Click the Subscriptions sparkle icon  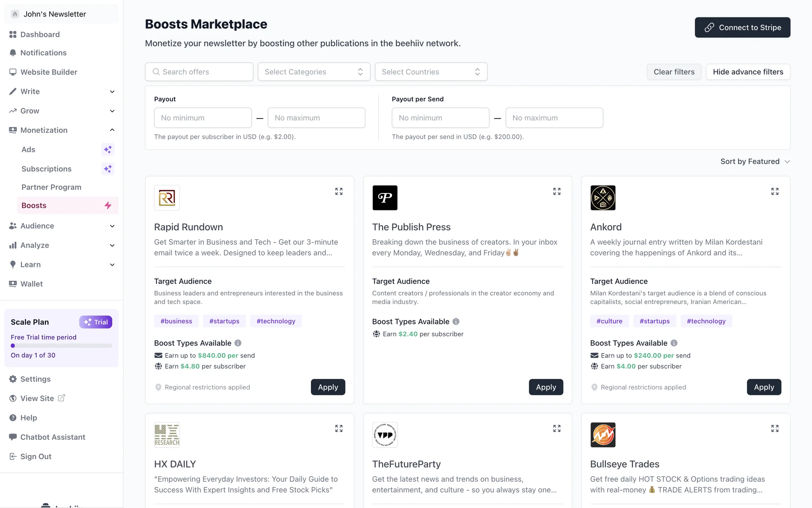tap(108, 169)
